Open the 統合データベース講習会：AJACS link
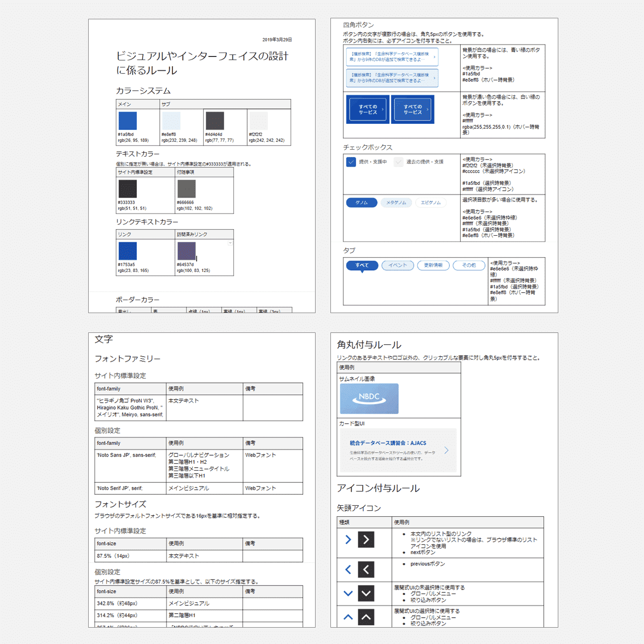 click(387, 443)
